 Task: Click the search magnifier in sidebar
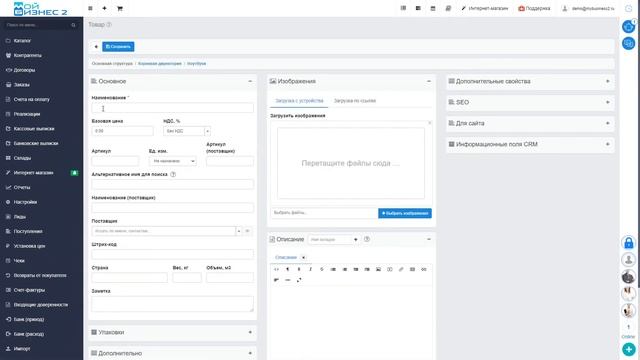tap(73, 25)
